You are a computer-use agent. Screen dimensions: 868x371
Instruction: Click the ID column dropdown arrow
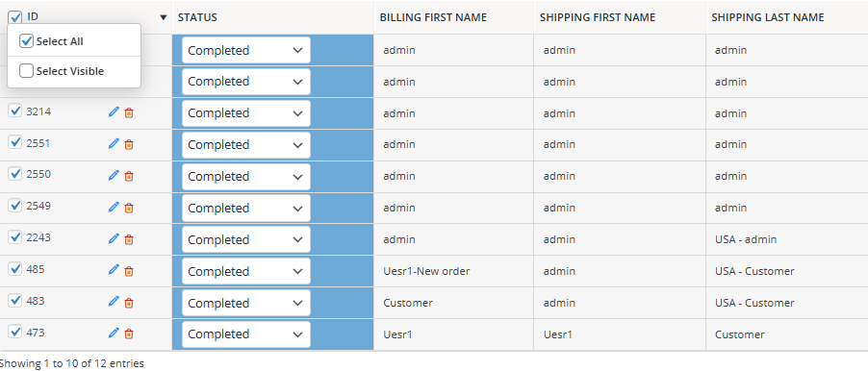[x=164, y=17]
